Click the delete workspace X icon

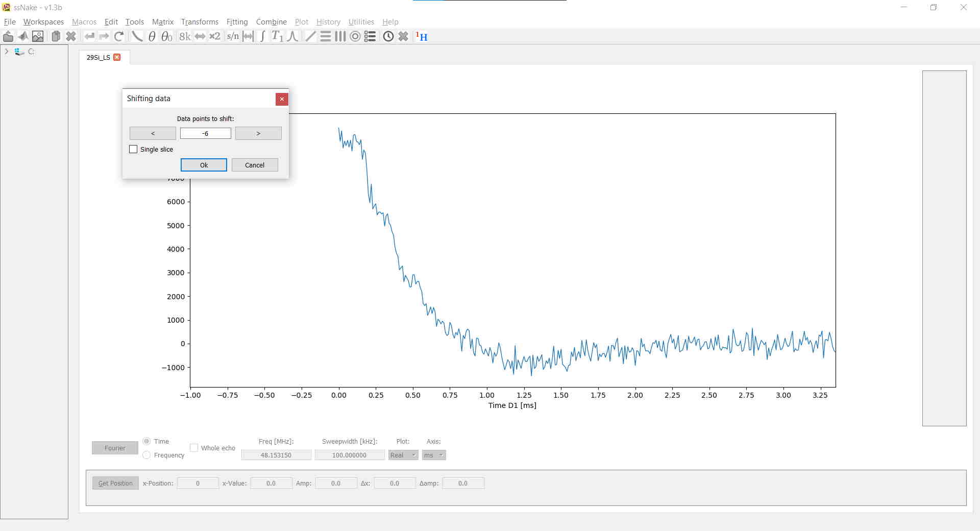click(x=71, y=36)
